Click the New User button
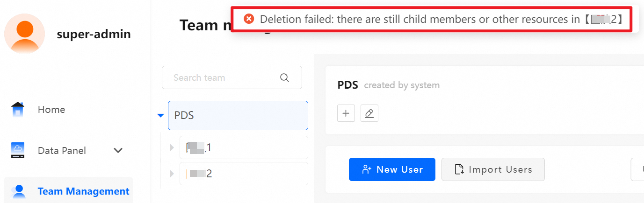 (x=392, y=169)
